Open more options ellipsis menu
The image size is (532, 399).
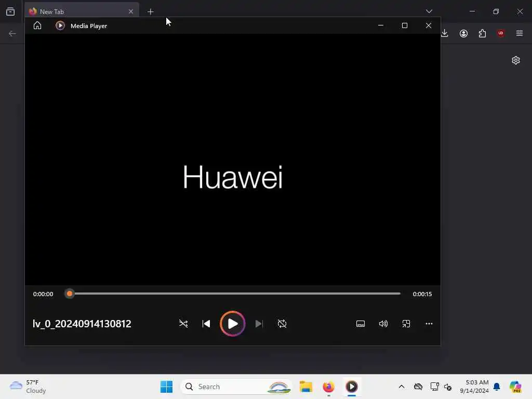point(429,324)
